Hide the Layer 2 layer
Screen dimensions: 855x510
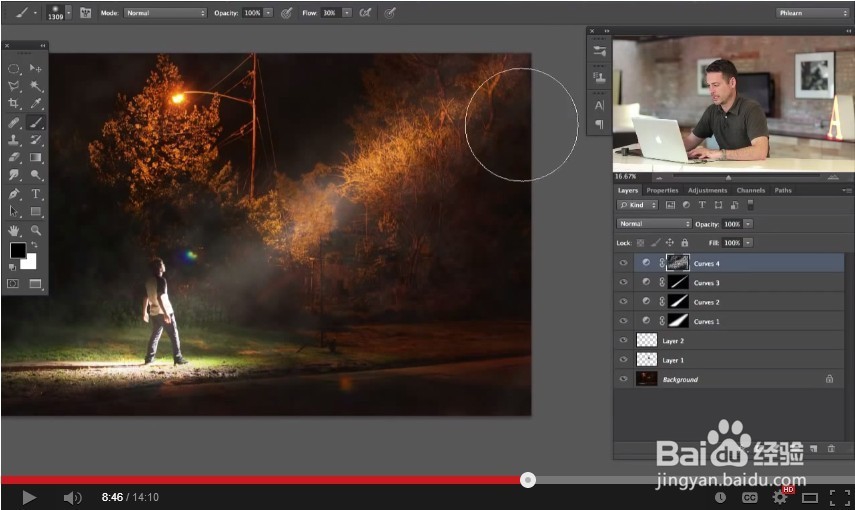(623, 340)
